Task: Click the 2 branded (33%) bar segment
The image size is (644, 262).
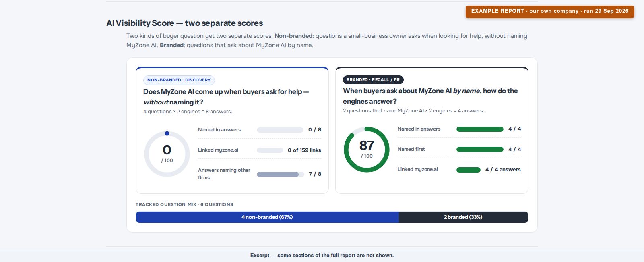Action: coord(463,217)
